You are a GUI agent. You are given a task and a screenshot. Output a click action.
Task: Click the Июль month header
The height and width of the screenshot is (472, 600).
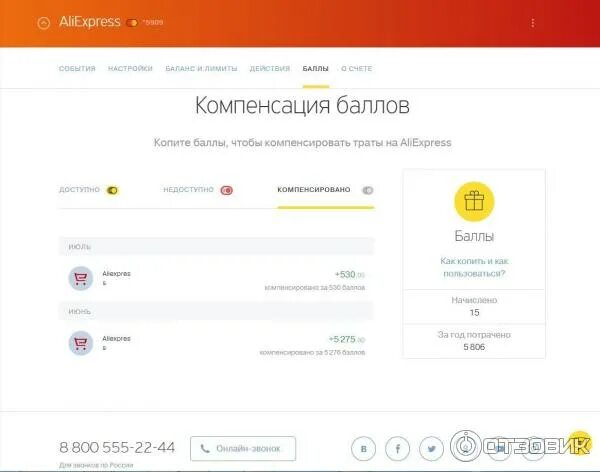tap(216, 247)
